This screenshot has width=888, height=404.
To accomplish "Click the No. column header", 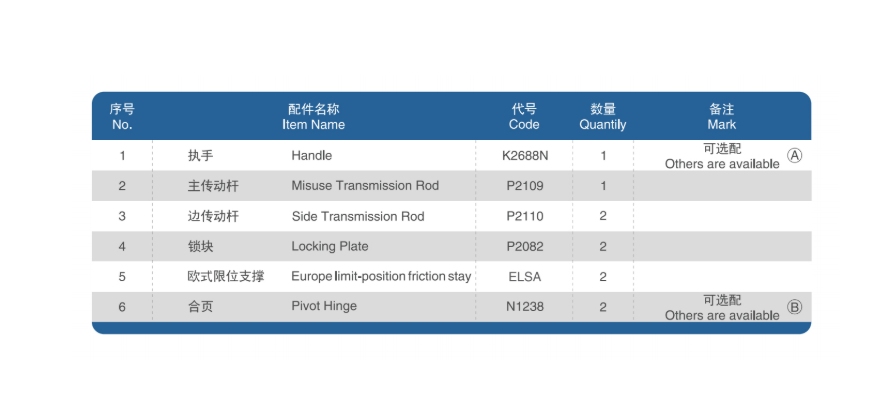I will tap(122, 117).
